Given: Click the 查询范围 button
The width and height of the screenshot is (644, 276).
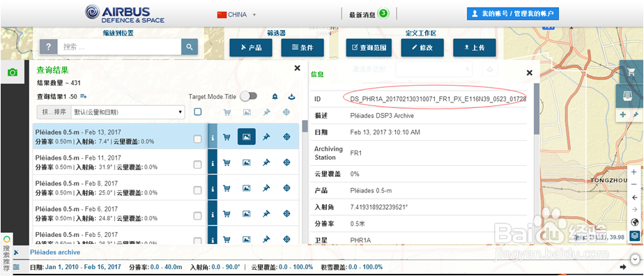Looking at the screenshot, I should tap(369, 47).
